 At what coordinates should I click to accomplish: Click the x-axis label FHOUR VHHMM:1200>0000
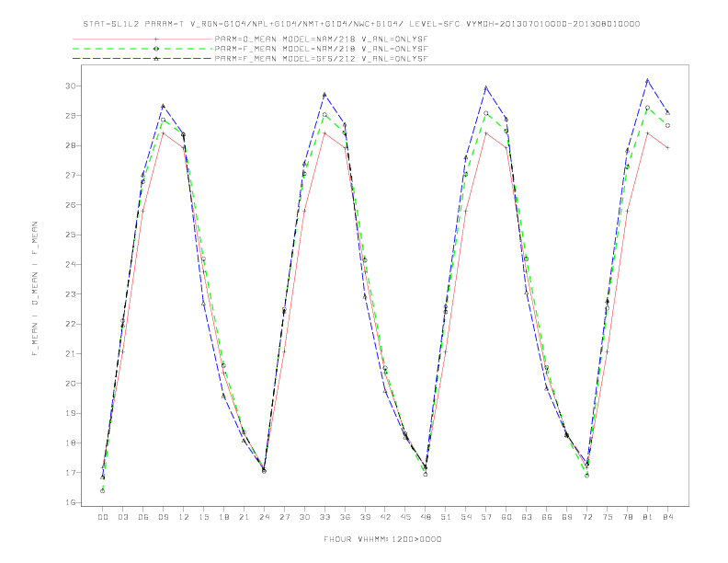382,539
